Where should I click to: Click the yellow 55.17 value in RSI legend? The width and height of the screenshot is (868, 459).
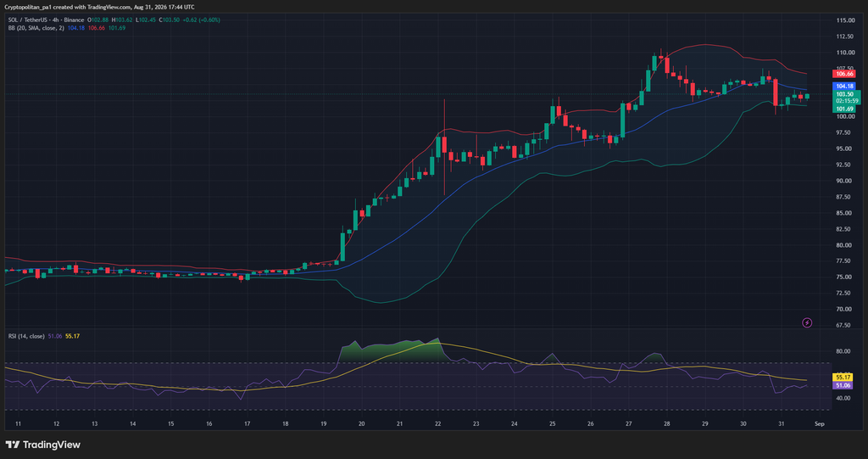coord(73,336)
